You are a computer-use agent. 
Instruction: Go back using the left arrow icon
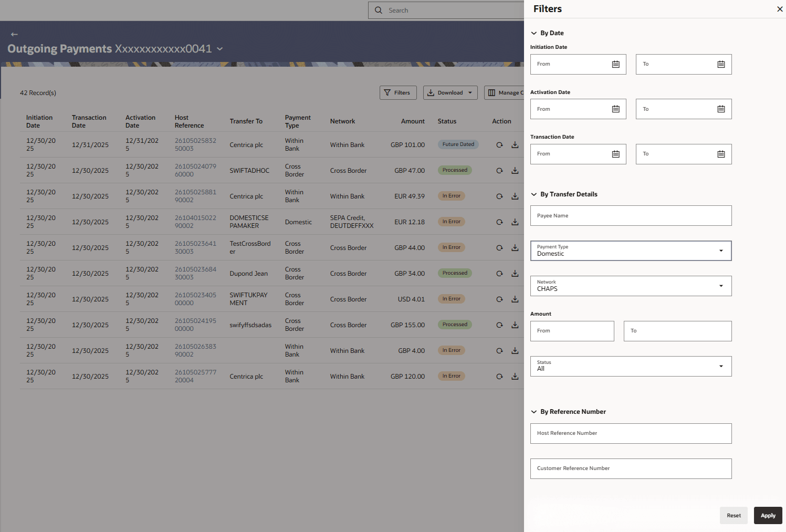click(x=14, y=34)
